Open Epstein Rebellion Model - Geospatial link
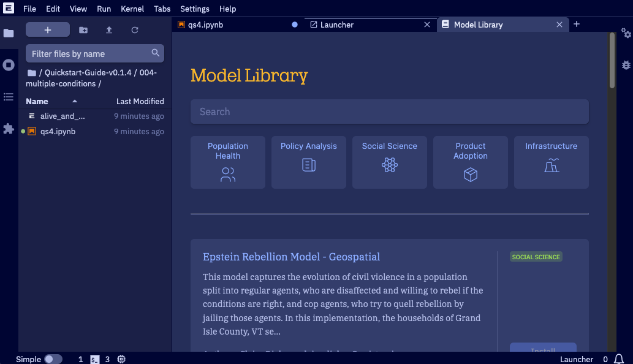This screenshot has width=633, height=364. click(291, 257)
